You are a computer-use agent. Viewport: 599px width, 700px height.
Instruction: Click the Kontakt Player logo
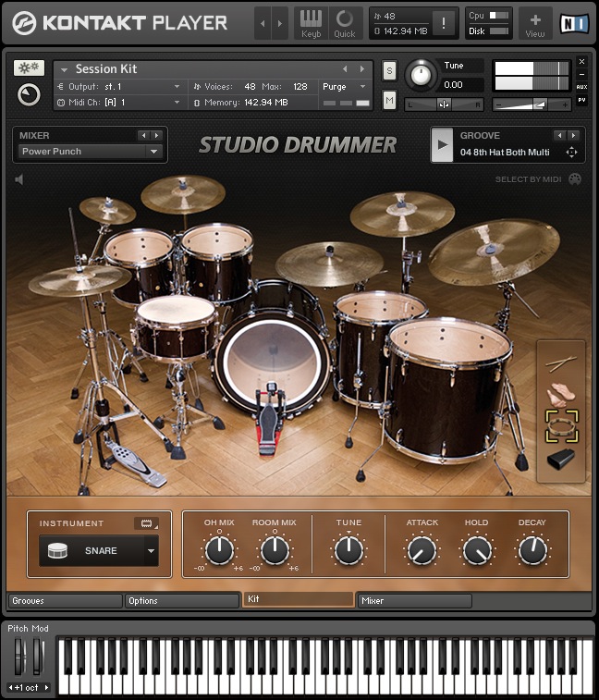[x=119, y=23]
